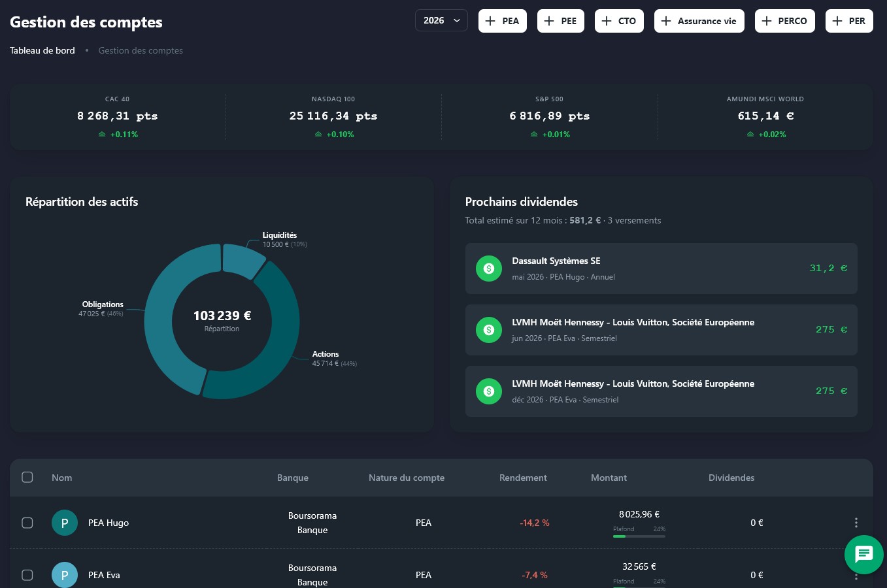Click the CAC 40 upward trend arrow
This screenshot has width=887, height=588.
(102, 135)
